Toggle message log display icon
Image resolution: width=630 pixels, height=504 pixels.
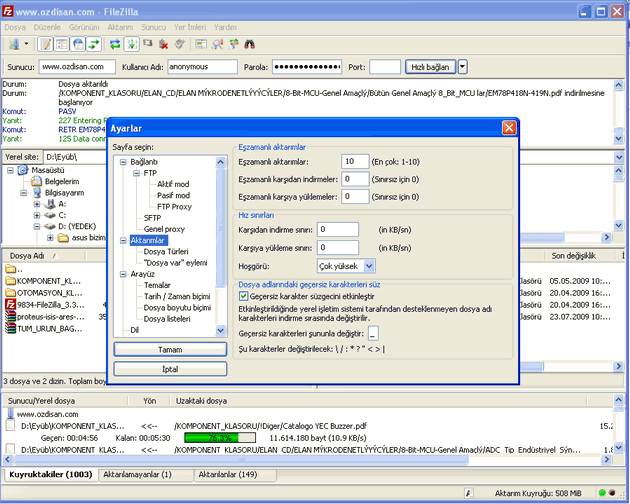45,44
